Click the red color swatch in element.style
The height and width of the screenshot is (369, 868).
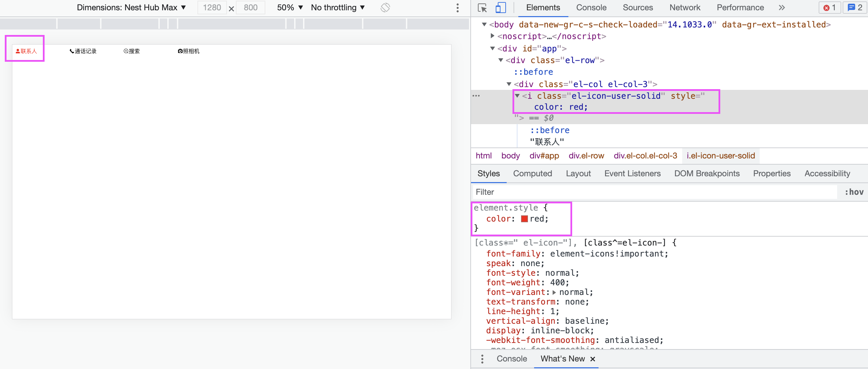pos(524,219)
